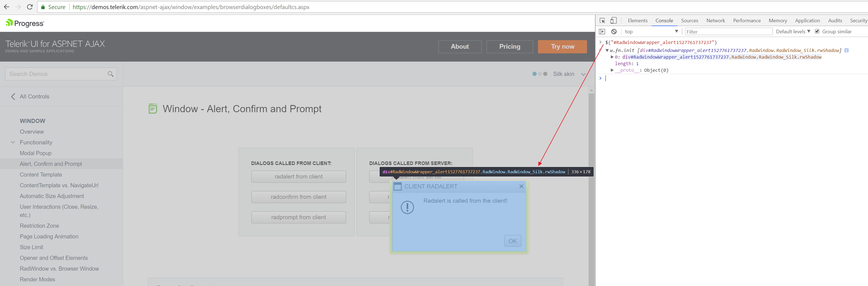Click the blue info icon after w.fn.init
The height and width of the screenshot is (286, 868).
pos(847,51)
